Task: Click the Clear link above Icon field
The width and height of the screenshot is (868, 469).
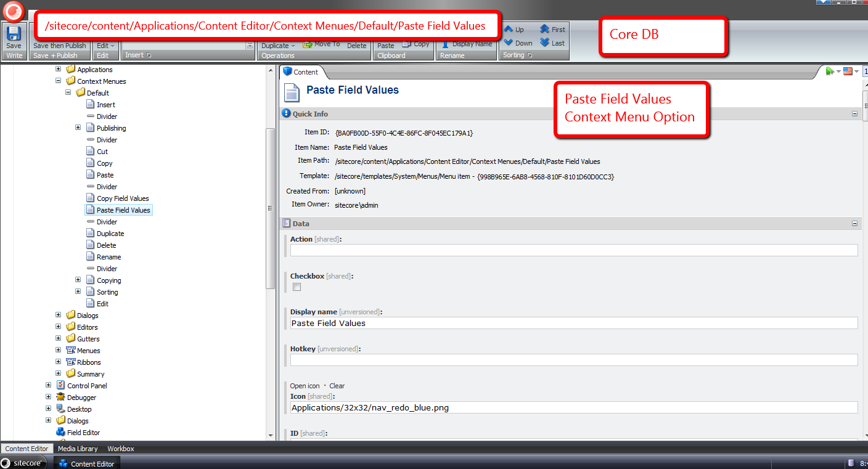Action: (337, 386)
